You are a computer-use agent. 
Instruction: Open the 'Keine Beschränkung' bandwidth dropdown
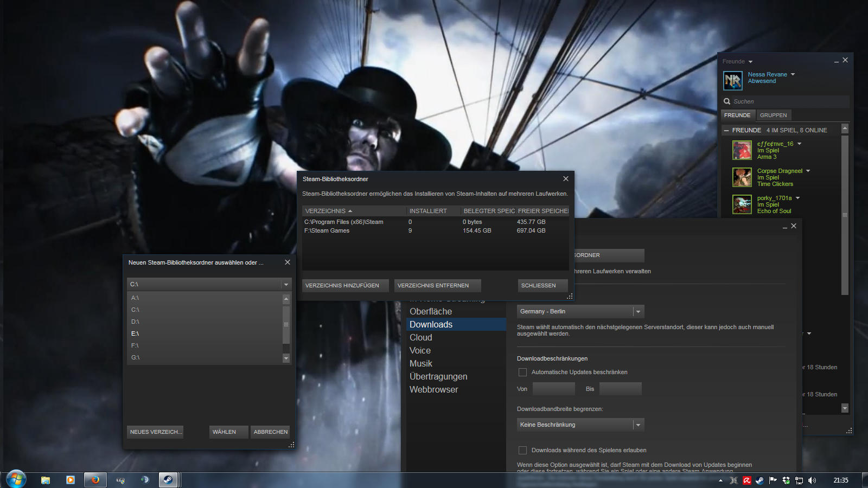[x=580, y=425]
